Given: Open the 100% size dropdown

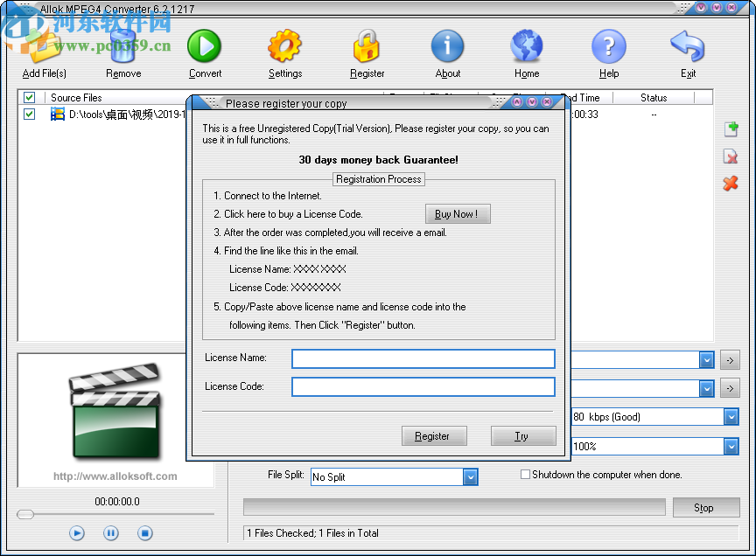Looking at the screenshot, I should (730, 446).
